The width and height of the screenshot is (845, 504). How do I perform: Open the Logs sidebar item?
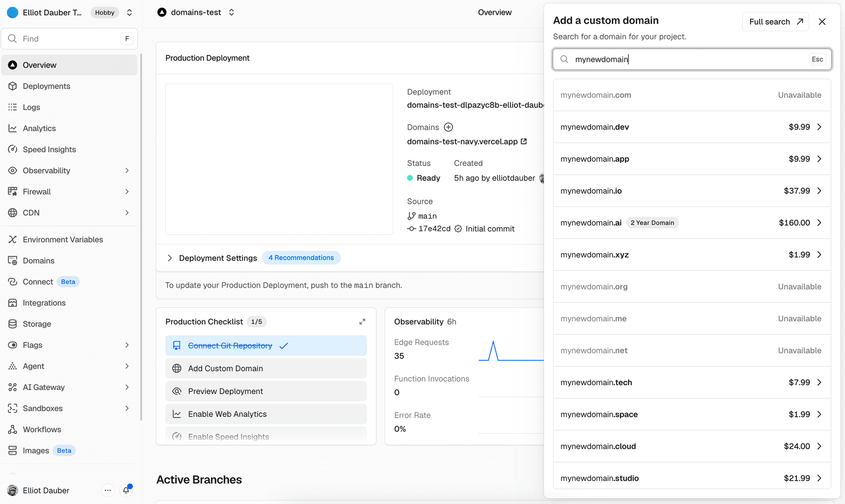pyautogui.click(x=70, y=107)
